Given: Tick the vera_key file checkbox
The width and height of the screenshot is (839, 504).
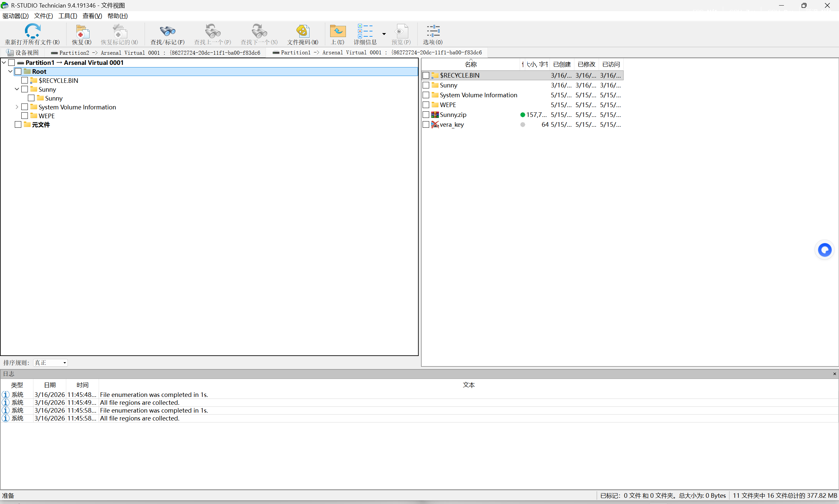Looking at the screenshot, I should [426, 125].
